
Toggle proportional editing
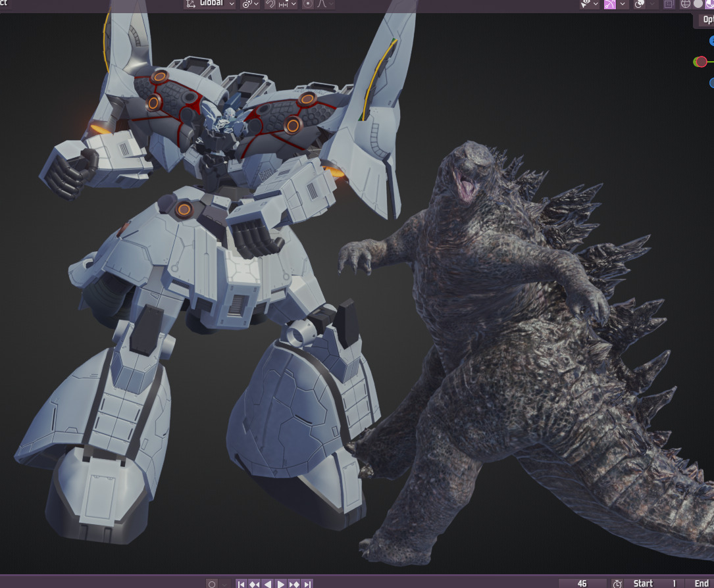(x=307, y=4)
